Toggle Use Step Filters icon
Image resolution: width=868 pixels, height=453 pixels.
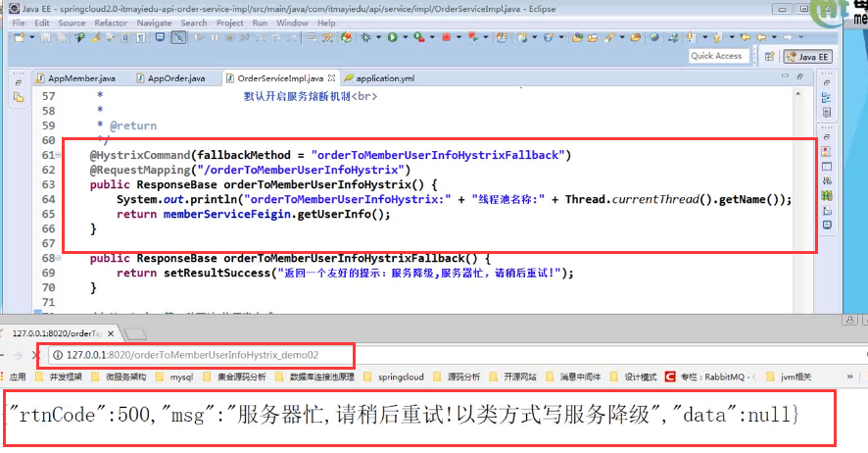[327, 37]
